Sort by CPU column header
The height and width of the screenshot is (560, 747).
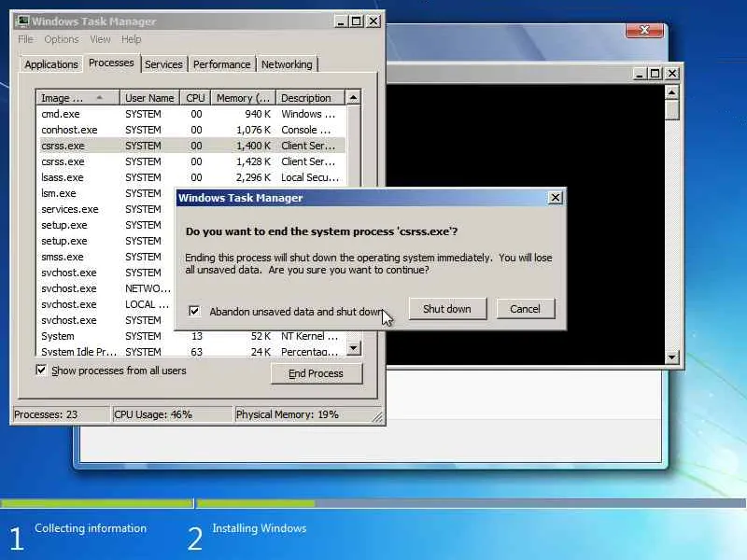click(195, 98)
